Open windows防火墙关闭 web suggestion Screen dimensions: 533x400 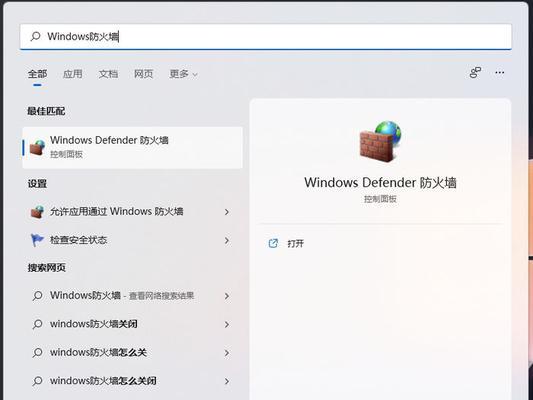[133, 324]
